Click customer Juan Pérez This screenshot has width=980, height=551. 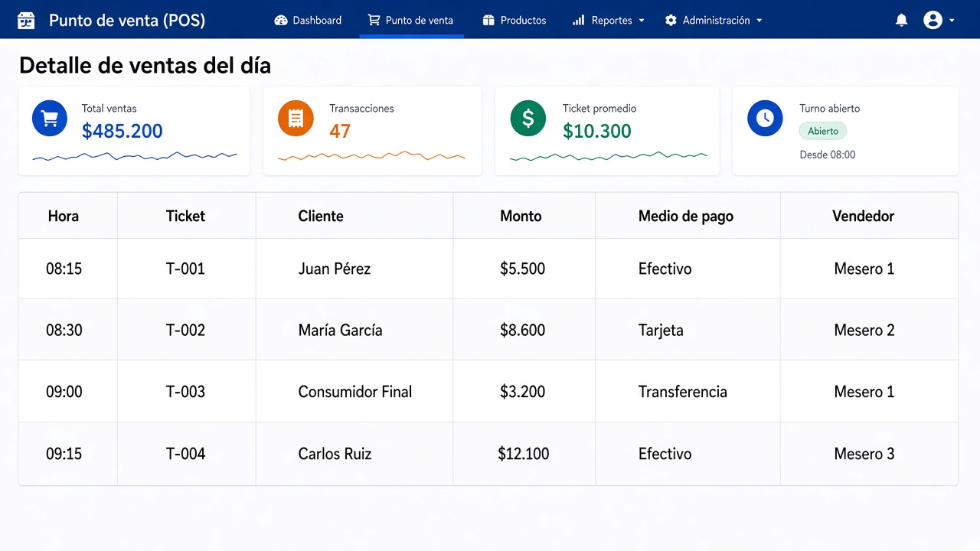tap(335, 269)
